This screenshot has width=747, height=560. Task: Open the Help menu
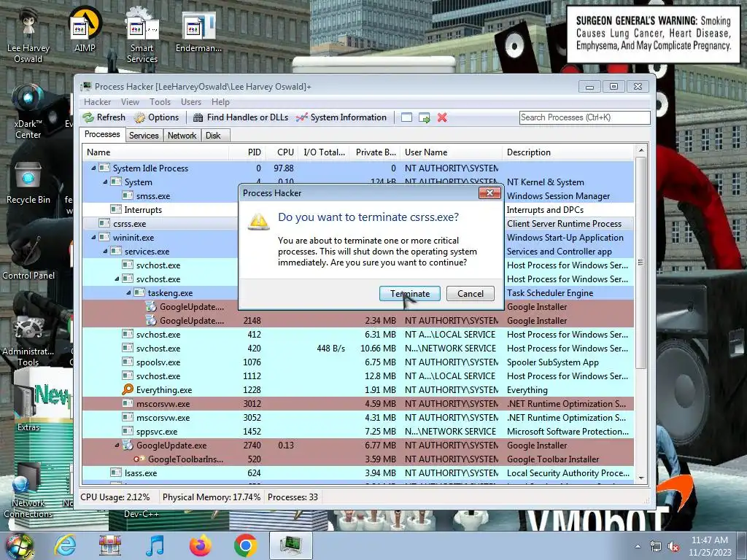[x=220, y=102]
